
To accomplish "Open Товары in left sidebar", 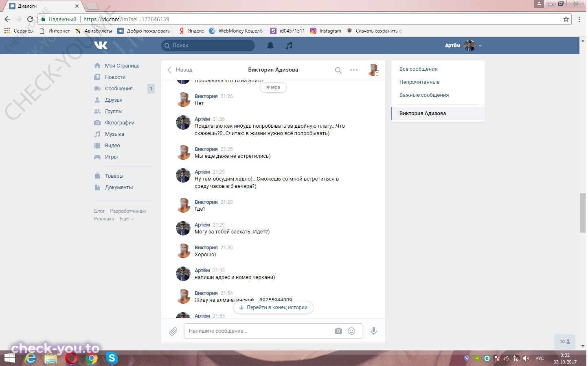I will [114, 176].
